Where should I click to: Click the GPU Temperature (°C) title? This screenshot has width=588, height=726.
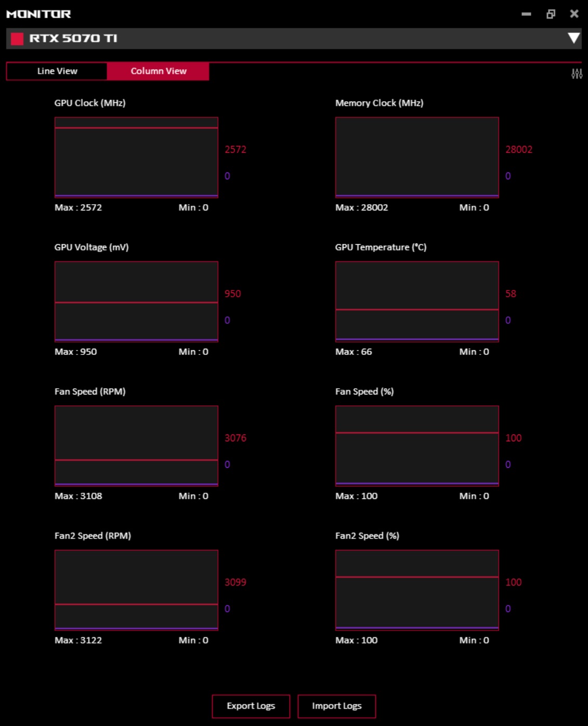tap(381, 247)
